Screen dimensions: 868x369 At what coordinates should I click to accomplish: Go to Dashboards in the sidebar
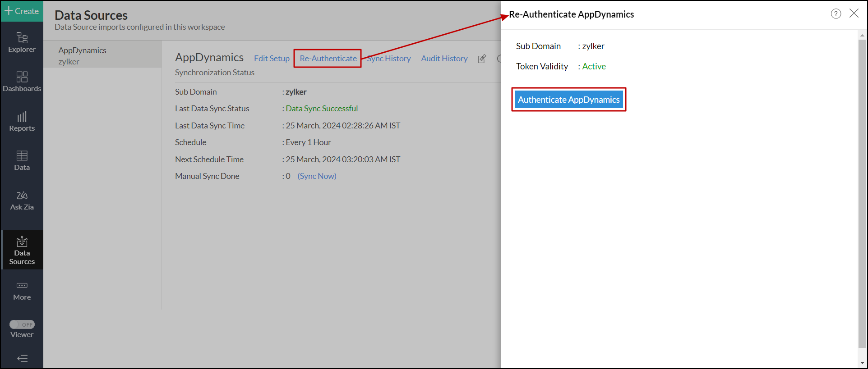point(22,82)
